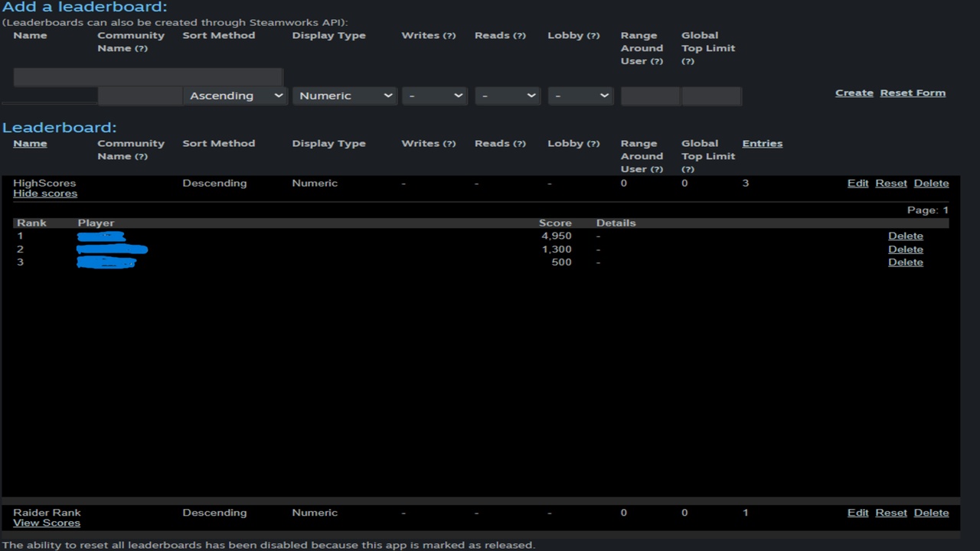Click the Range Around User input field
The image size is (980, 551).
point(650,96)
